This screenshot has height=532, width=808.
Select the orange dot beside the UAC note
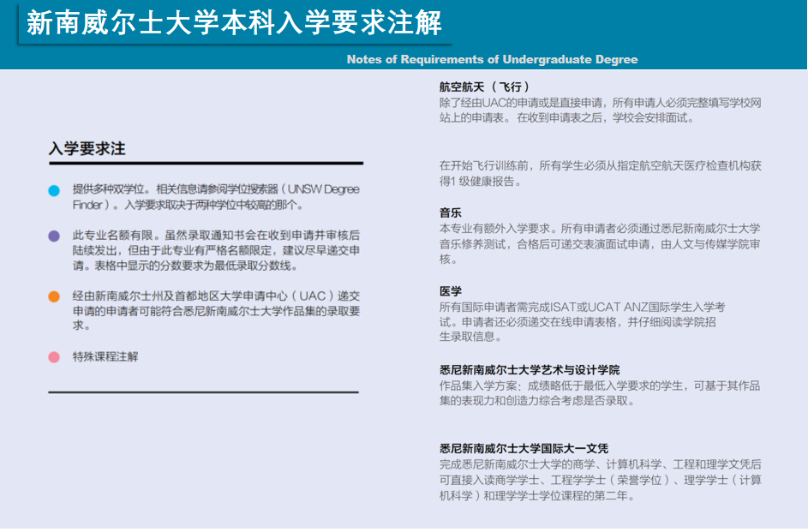pyautogui.click(x=54, y=296)
